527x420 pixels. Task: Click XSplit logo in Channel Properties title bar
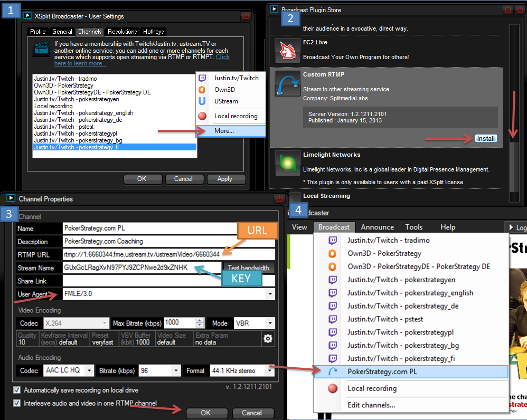point(11,198)
